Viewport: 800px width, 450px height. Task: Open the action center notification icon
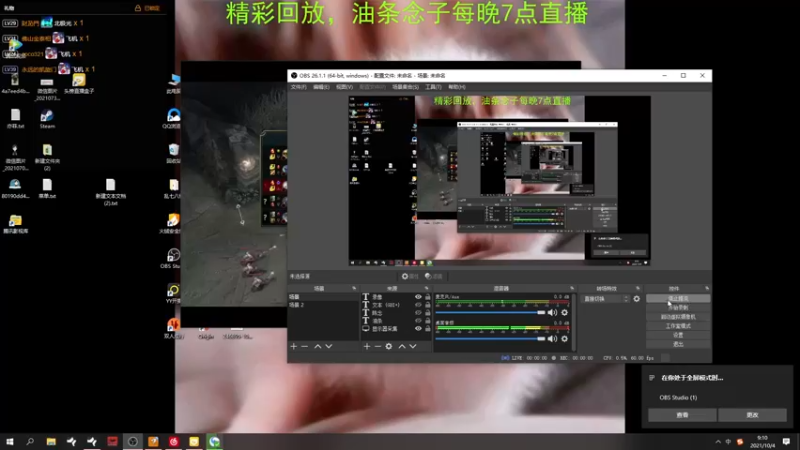[x=786, y=441]
